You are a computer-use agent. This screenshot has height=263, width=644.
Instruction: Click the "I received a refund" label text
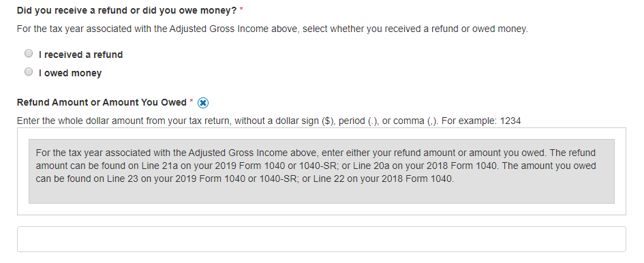[x=81, y=55]
